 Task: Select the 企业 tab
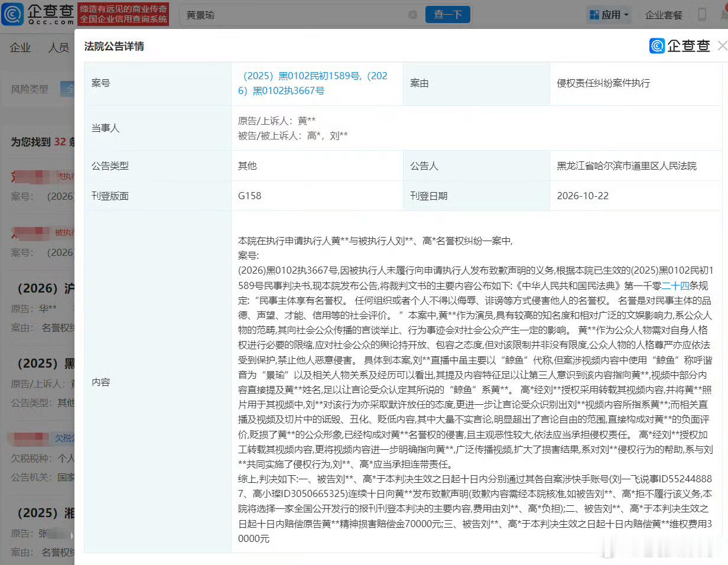point(20,48)
